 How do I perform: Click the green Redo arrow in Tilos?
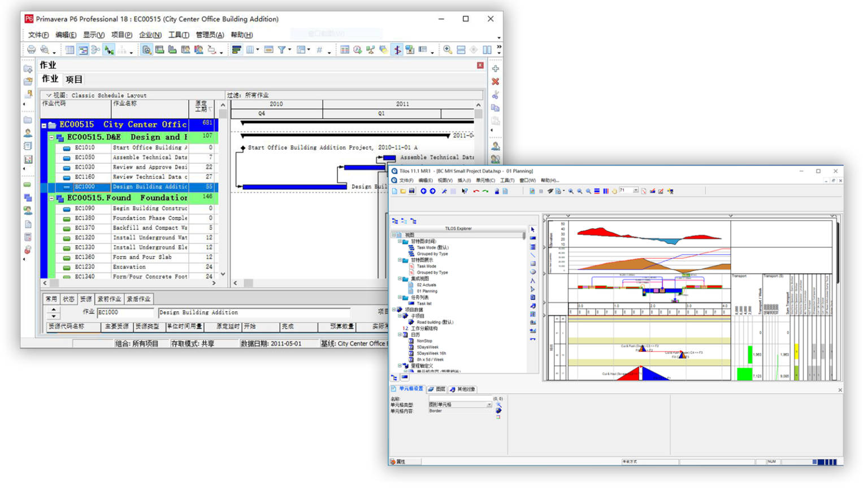(x=485, y=191)
